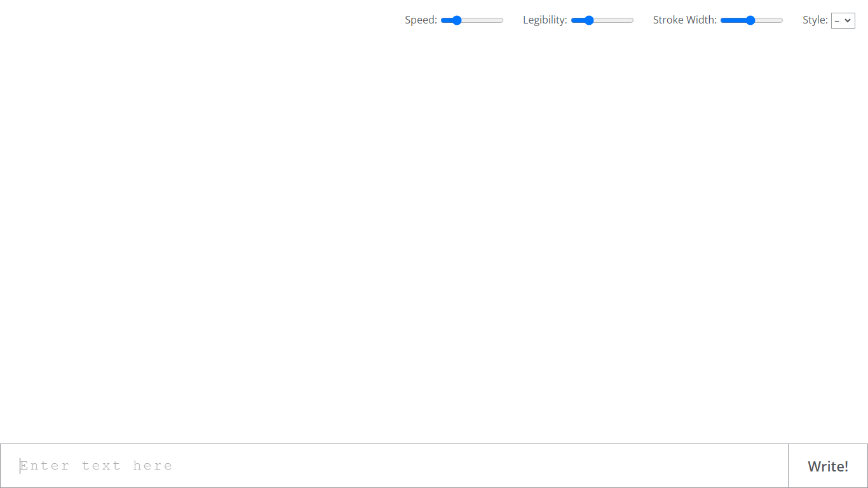Click the gray unfilled part of Speed slider
Viewport: 868px width, 488px height.
[x=483, y=20]
